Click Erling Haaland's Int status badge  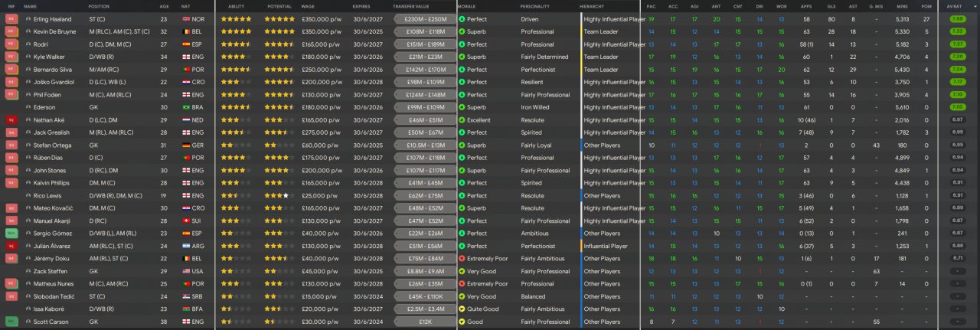tap(11, 19)
